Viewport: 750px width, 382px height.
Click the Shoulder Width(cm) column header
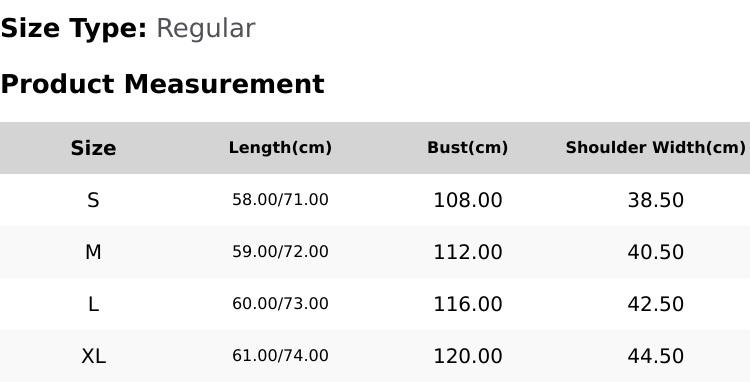click(x=655, y=148)
